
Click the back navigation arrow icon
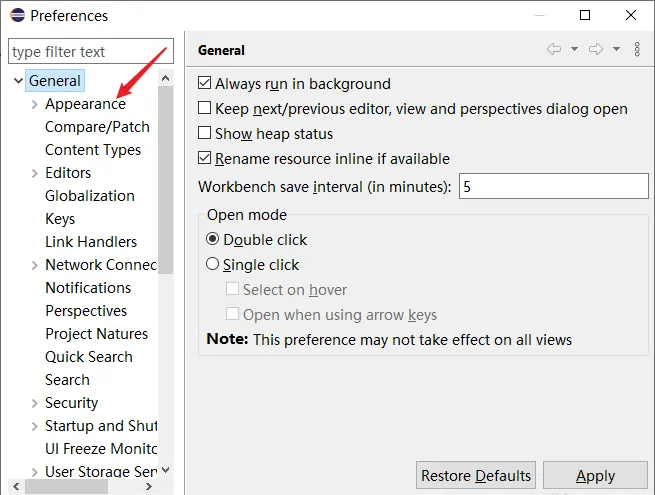point(553,49)
